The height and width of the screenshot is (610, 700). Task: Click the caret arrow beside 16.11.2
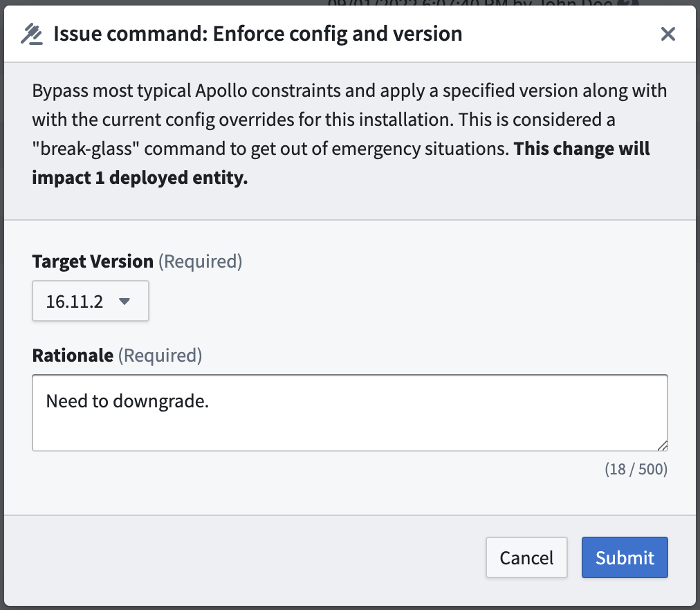(125, 302)
